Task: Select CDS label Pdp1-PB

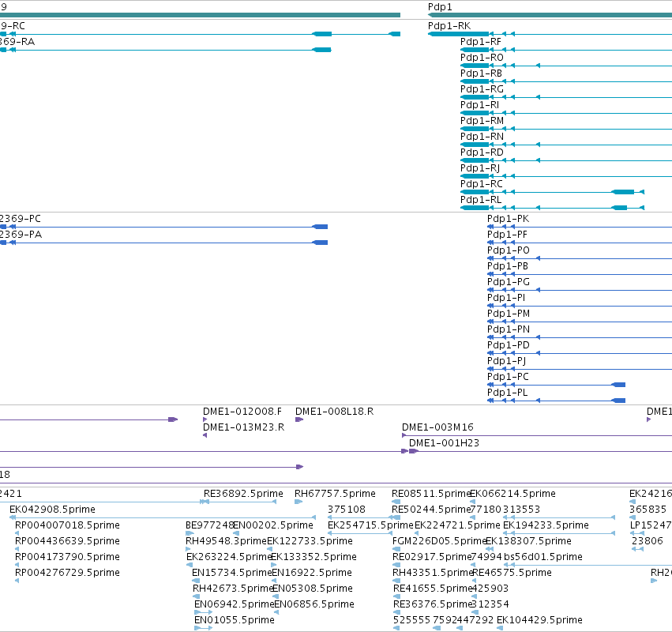Action: [x=508, y=267]
